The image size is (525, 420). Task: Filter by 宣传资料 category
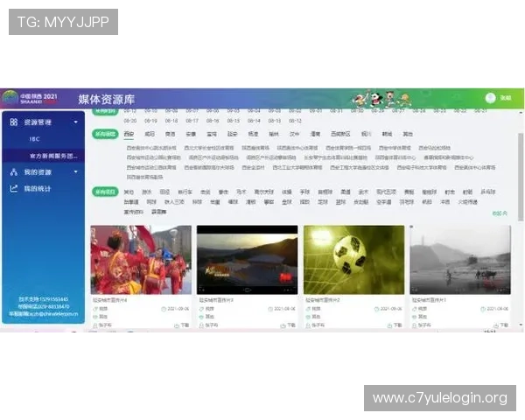click(x=134, y=212)
